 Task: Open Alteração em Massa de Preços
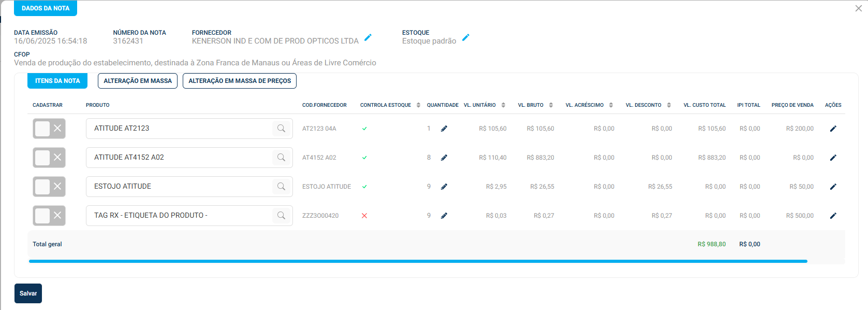(x=240, y=81)
